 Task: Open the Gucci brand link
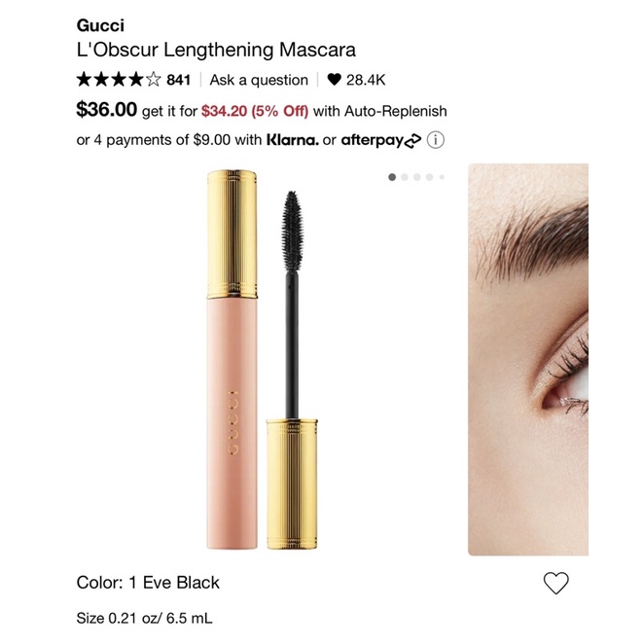(100, 25)
